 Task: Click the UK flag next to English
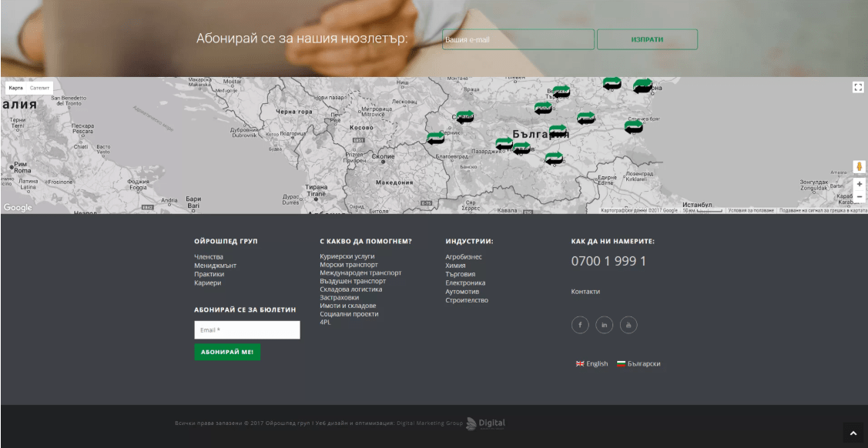(580, 364)
